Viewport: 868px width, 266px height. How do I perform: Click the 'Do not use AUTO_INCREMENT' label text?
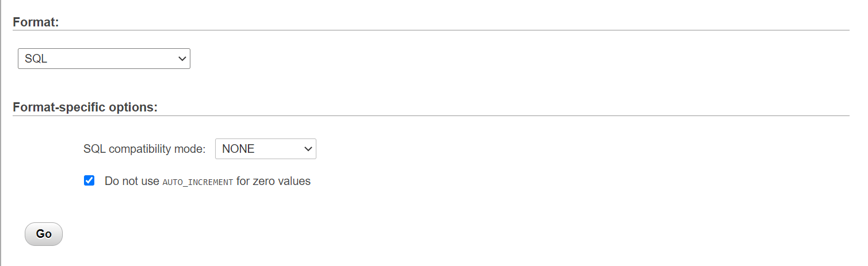pos(207,181)
